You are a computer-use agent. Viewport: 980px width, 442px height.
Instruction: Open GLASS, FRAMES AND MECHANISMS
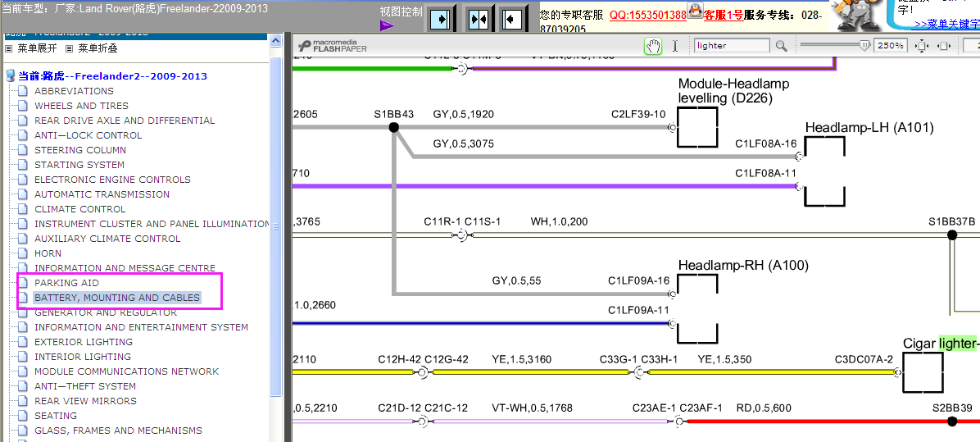pyautogui.click(x=118, y=431)
